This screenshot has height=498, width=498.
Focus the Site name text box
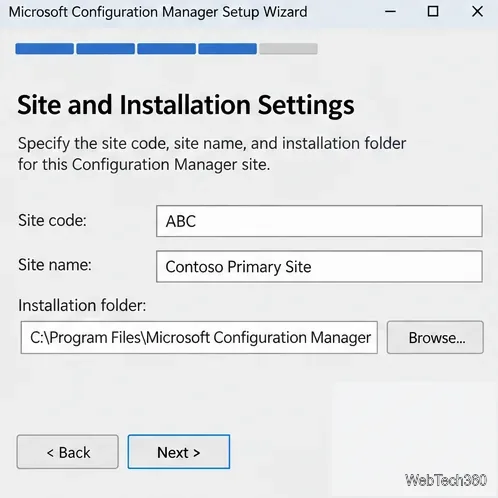[319, 267]
